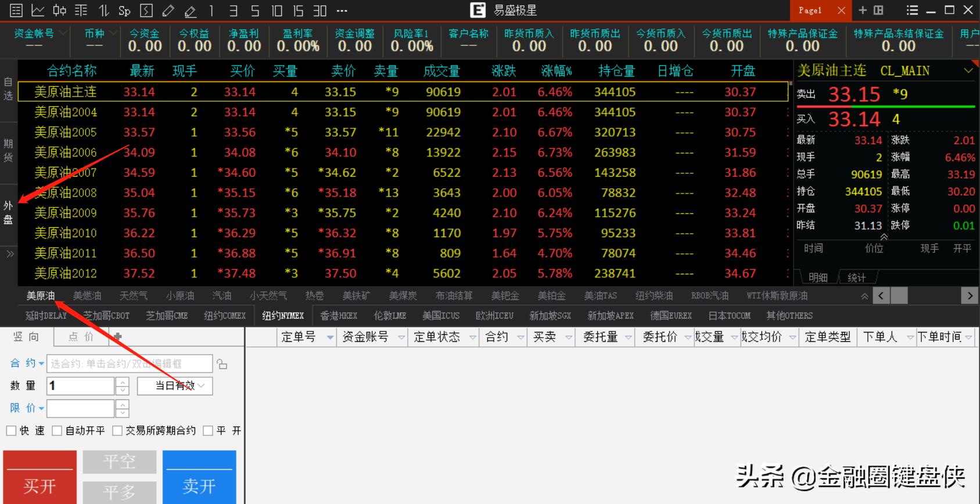Expand the left sidebar double-chevron
The width and height of the screenshot is (980, 504).
point(10,253)
